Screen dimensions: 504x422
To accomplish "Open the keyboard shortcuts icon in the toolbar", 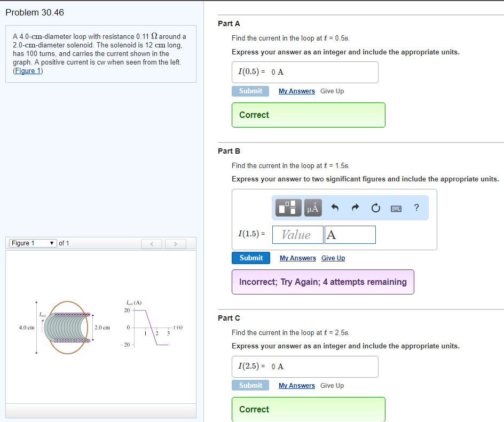I will coord(395,208).
